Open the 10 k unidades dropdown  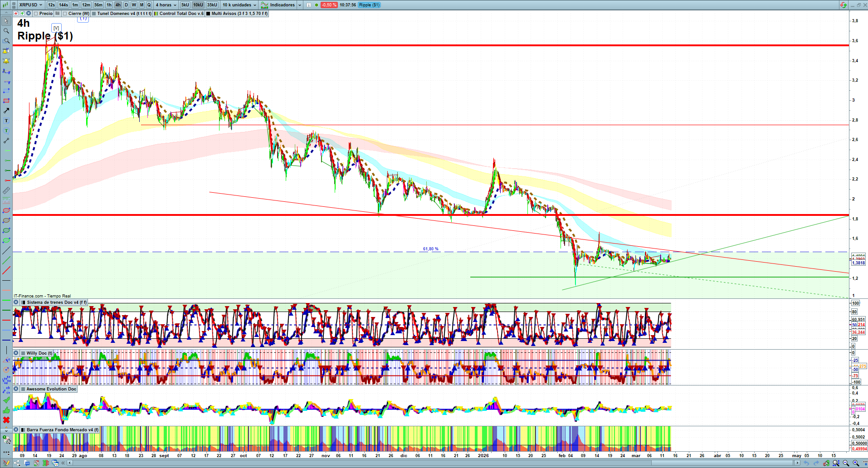[239, 5]
